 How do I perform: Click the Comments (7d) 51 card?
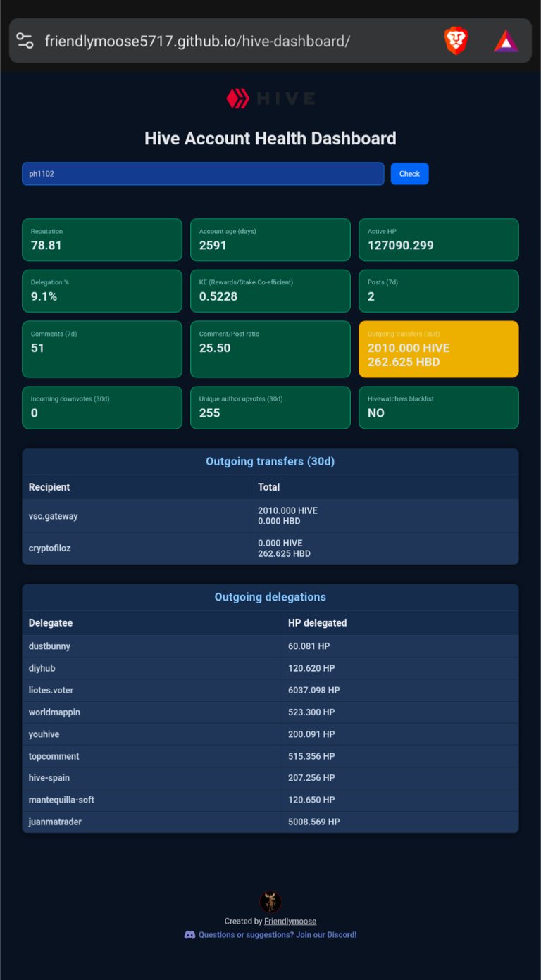point(102,349)
